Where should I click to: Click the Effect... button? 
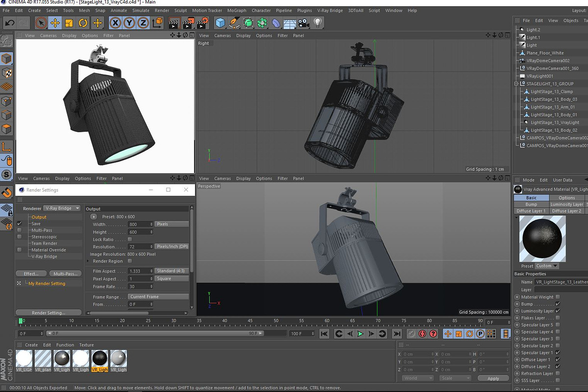[x=31, y=273]
